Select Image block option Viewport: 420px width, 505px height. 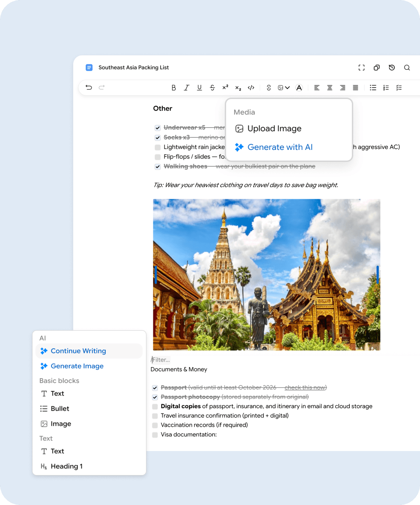(89, 424)
